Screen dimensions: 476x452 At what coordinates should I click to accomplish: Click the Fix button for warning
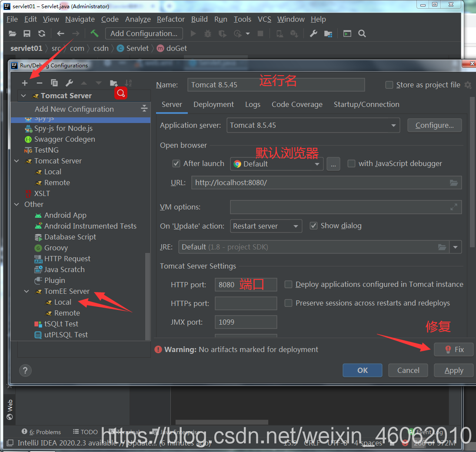(453, 349)
